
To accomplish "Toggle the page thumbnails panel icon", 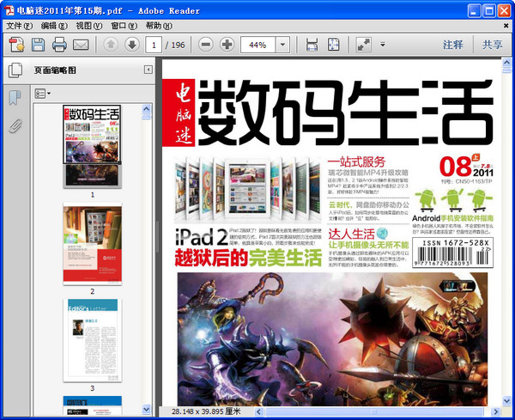I will 15,70.
